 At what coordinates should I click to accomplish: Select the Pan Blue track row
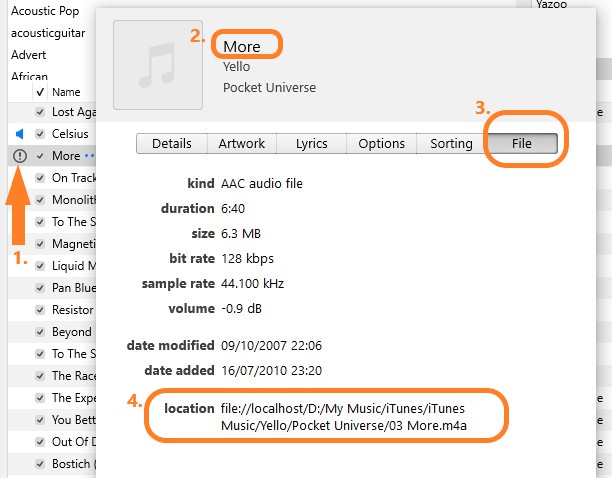coord(52,288)
